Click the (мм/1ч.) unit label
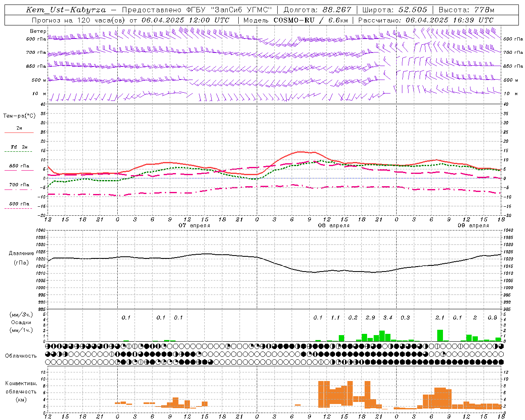Viewport: 525px width, 420px height. (x=21, y=330)
